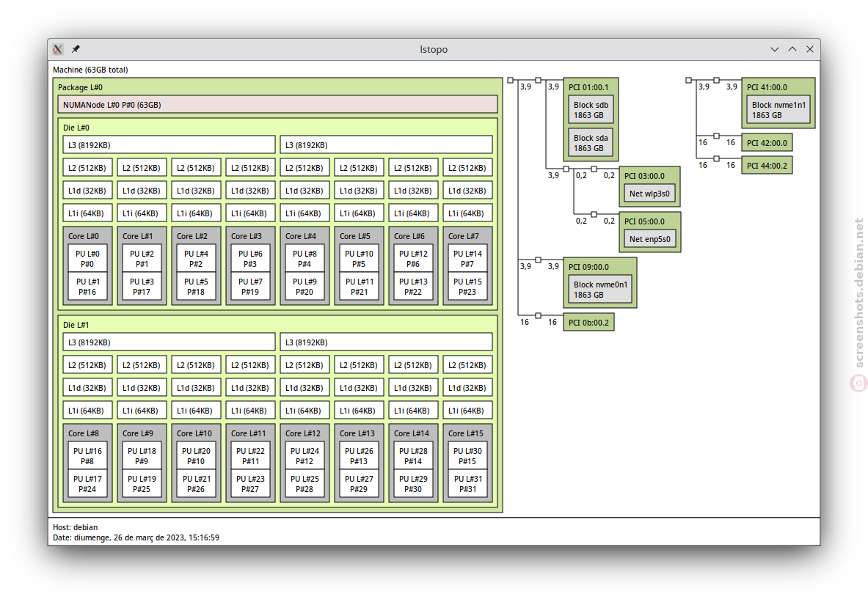The image size is (868, 602).
Task: Click the Core L#15 label
Action: click(x=466, y=433)
